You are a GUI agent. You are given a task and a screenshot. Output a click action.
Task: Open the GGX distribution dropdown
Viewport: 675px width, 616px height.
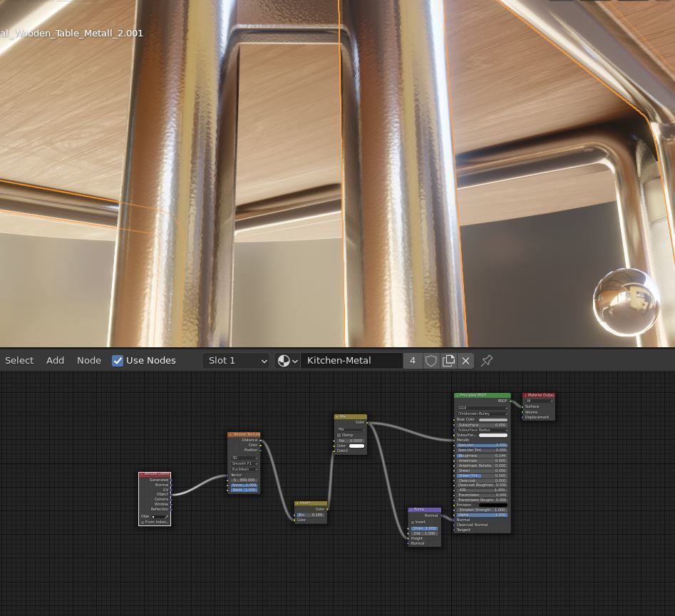[x=482, y=408]
